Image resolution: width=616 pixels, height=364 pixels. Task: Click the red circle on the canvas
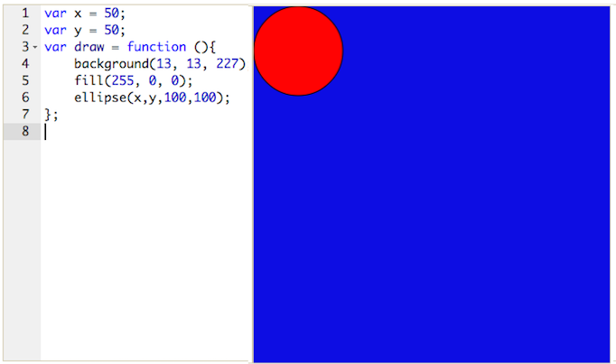pos(299,51)
